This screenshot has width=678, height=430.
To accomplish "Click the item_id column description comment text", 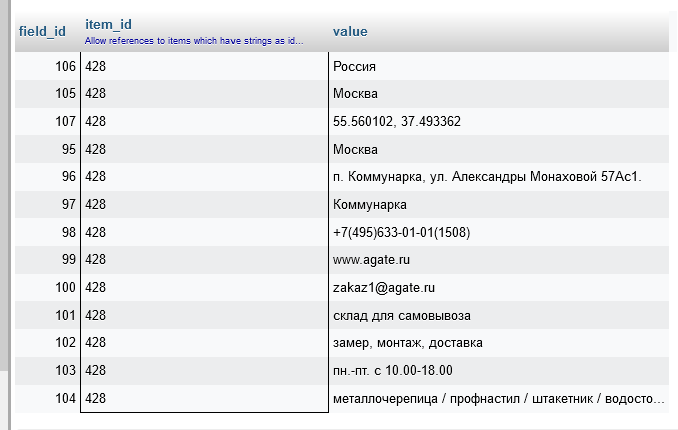I will pos(193,41).
